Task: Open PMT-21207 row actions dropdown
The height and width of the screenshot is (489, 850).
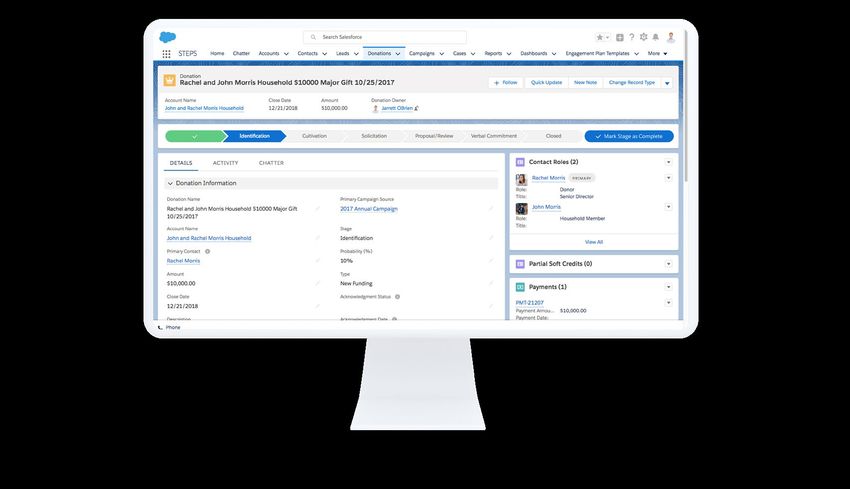Action: [668, 303]
